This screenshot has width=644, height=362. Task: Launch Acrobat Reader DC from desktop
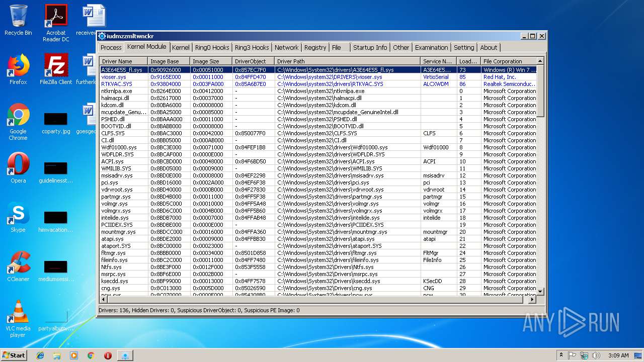[56, 23]
